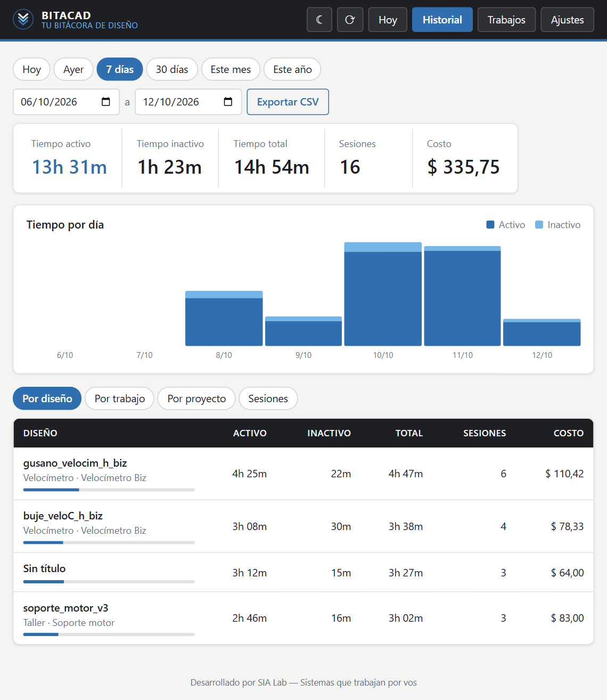Click the BITACAD logo icon
Screen dimensions: 607x700
click(23, 20)
